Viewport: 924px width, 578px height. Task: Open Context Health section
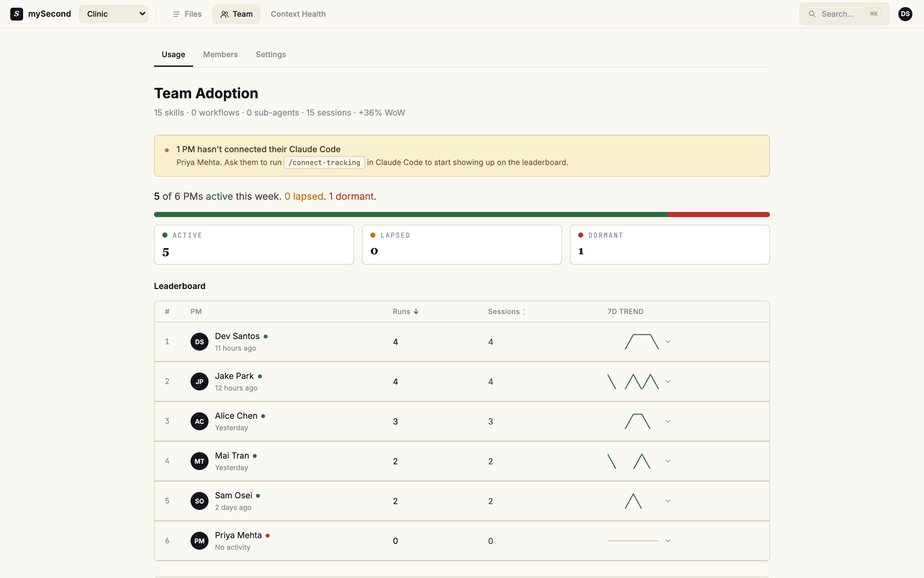click(298, 14)
